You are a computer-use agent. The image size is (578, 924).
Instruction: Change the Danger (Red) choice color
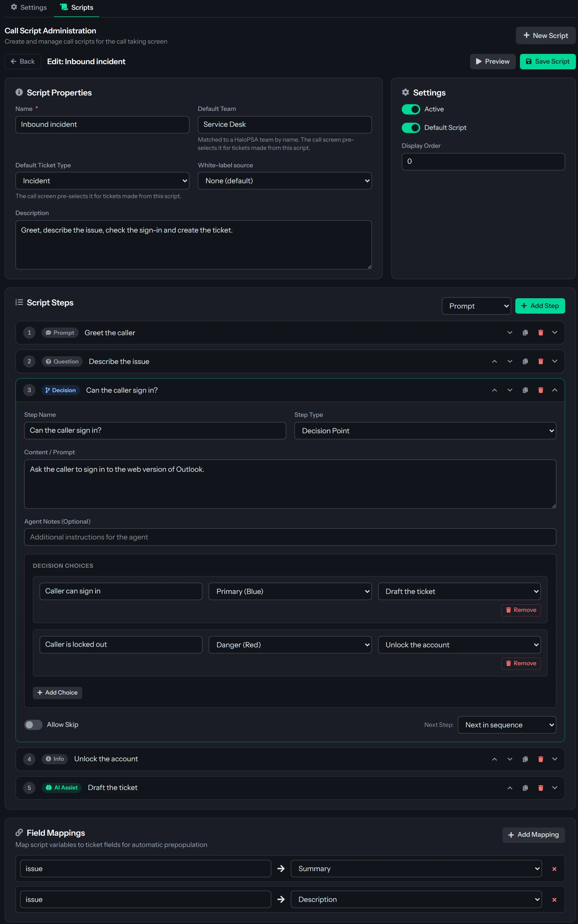[290, 645]
